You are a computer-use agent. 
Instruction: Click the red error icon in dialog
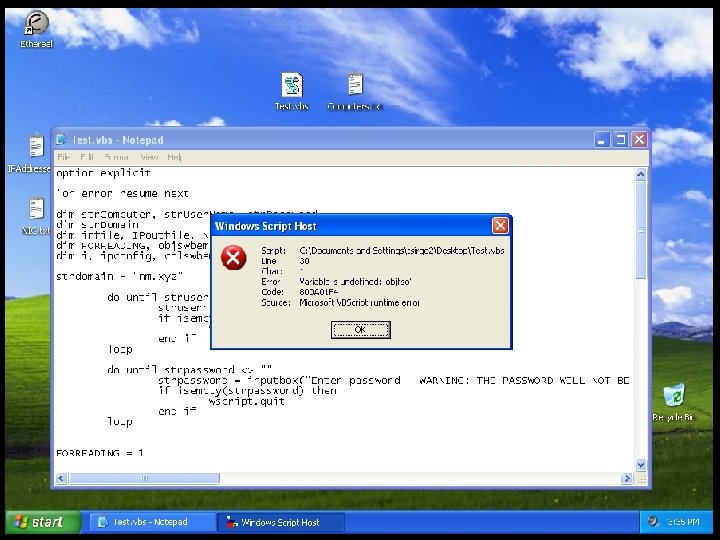click(233, 258)
